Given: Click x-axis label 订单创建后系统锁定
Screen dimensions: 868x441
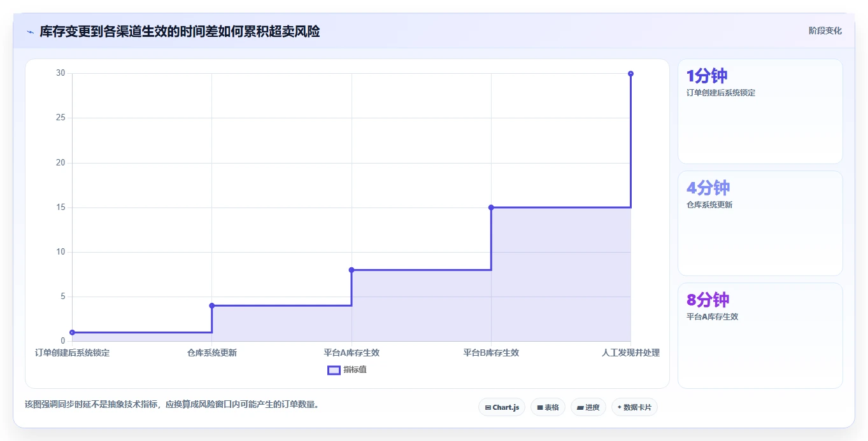Looking at the screenshot, I should [x=72, y=353].
